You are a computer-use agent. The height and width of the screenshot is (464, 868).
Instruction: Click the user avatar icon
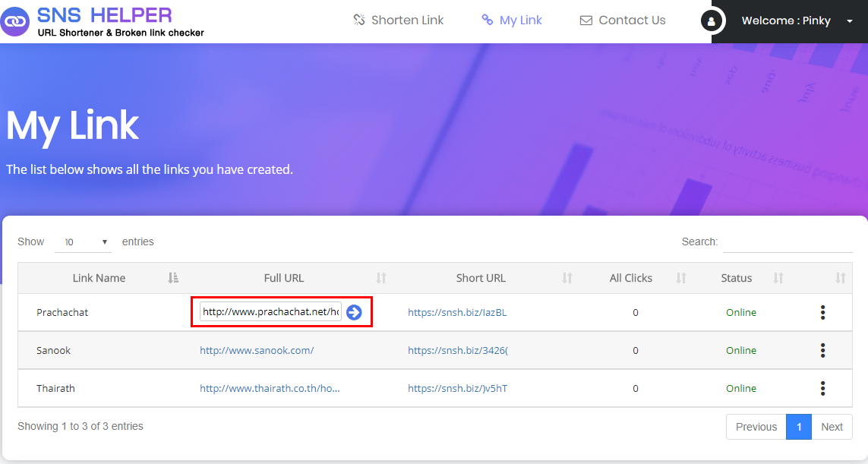(711, 21)
